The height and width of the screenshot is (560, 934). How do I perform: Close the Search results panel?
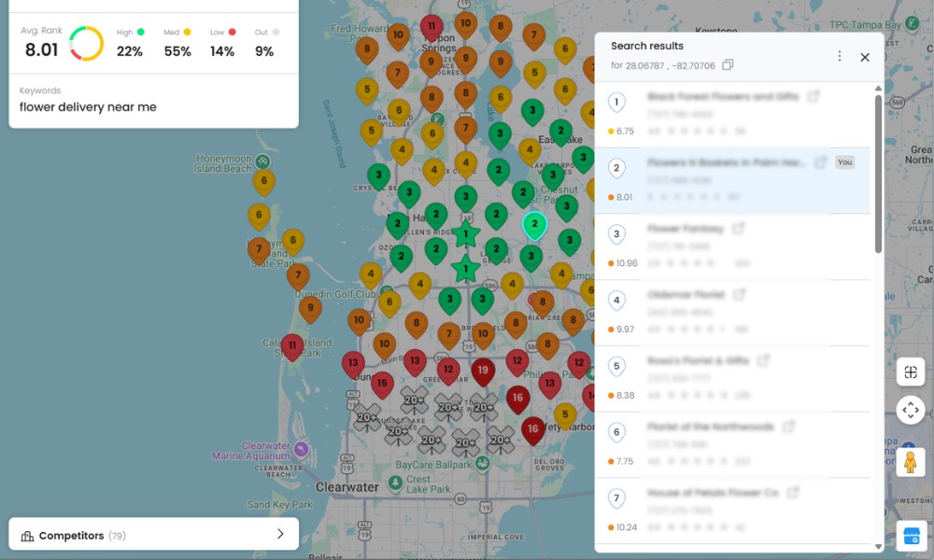click(865, 57)
